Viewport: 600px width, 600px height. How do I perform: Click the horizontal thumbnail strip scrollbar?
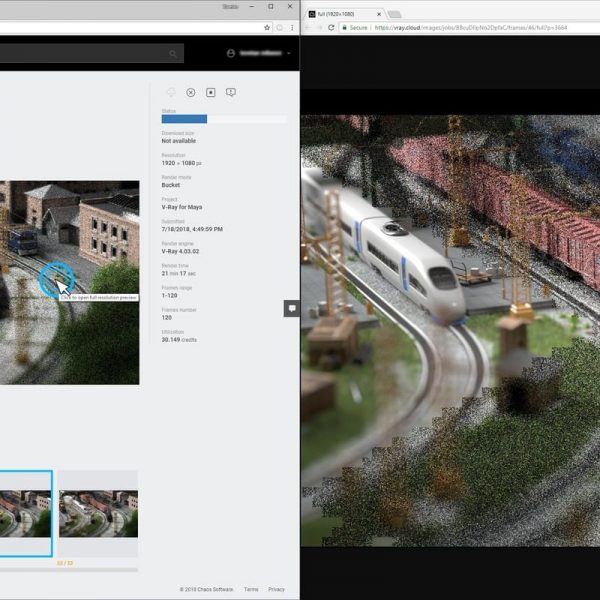point(68,570)
